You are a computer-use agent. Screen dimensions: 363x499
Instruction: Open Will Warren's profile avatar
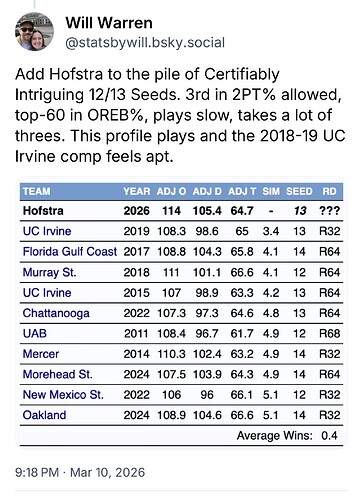[34, 32]
